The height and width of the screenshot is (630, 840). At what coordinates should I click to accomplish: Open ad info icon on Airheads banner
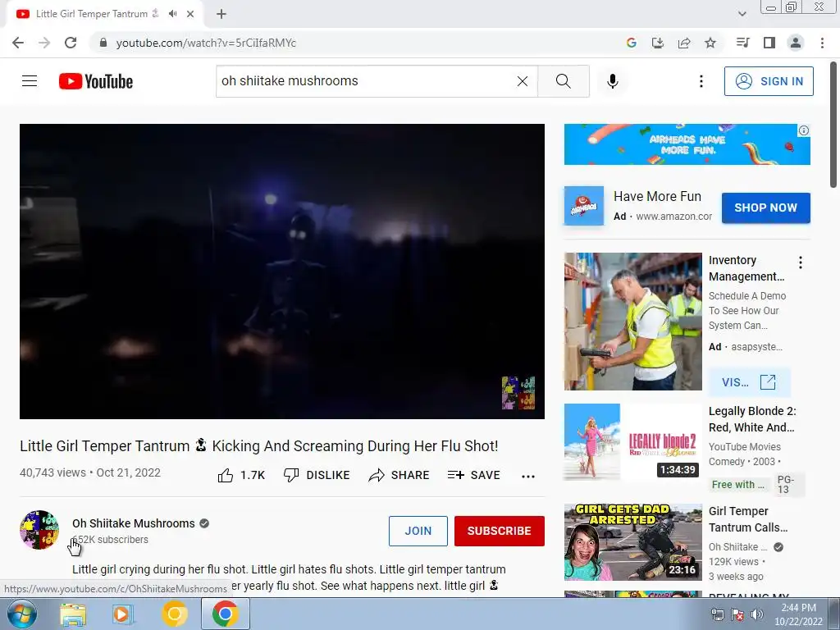pyautogui.click(x=804, y=130)
